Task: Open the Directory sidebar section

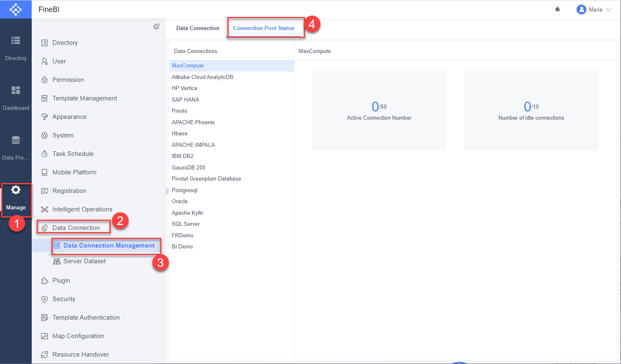Action: click(16, 48)
